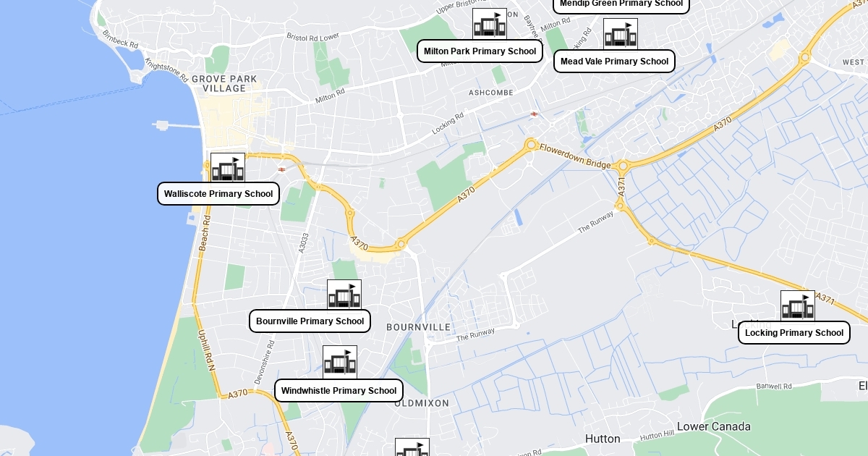
Task: Click the Locking Primary School marker icon
Action: [798, 308]
